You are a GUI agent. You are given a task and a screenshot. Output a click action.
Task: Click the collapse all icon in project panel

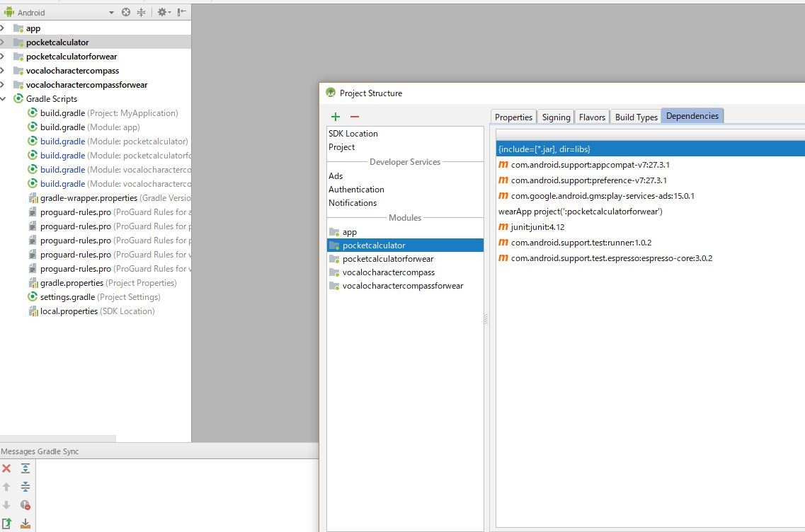[141, 12]
